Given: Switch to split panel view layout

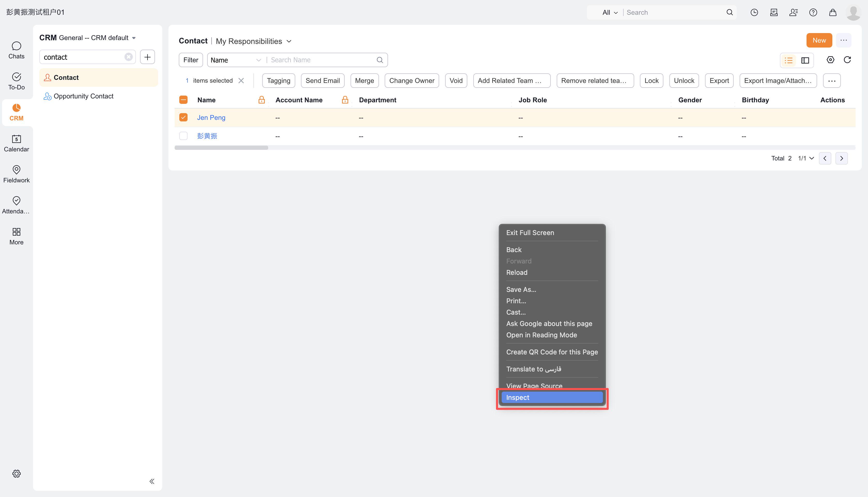Looking at the screenshot, I should [805, 60].
